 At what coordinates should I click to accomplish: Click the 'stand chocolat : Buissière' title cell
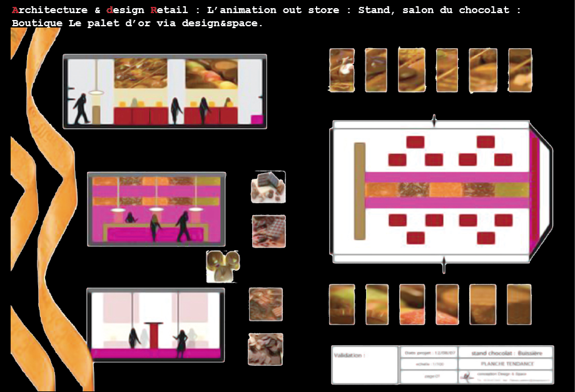coord(506,353)
